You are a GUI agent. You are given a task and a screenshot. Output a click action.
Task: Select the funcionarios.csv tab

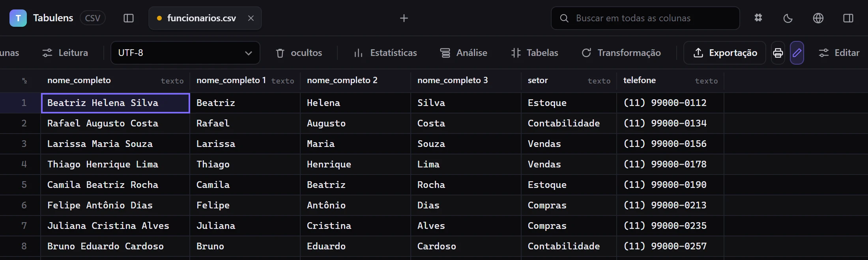[202, 18]
